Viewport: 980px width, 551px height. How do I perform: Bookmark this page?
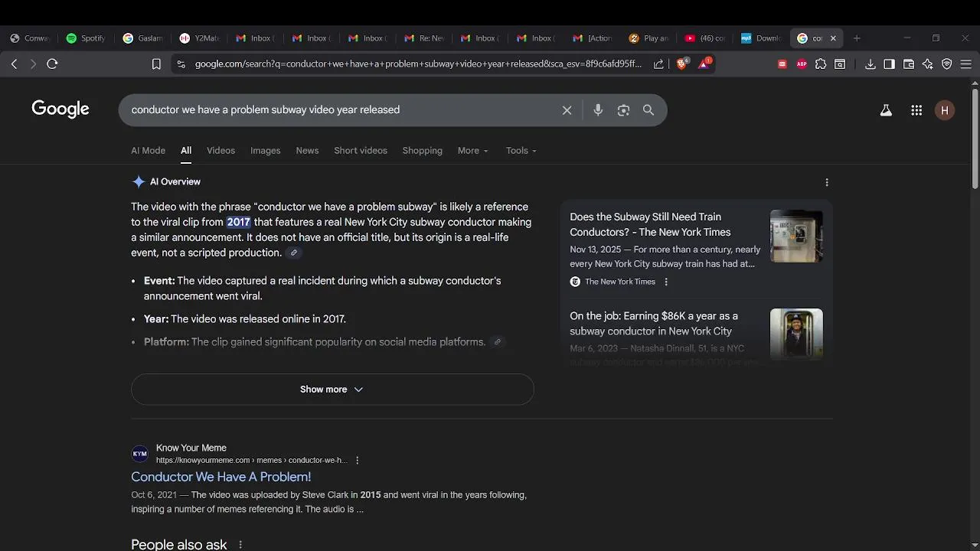coord(156,64)
